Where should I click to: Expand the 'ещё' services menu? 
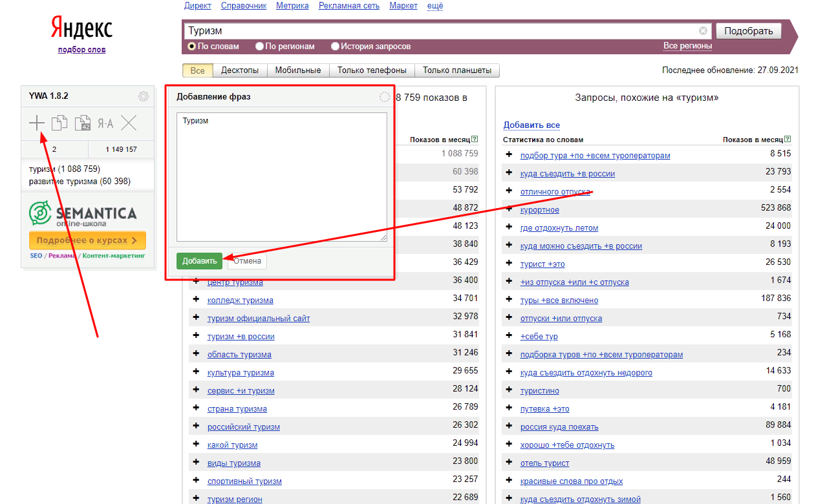tap(435, 6)
